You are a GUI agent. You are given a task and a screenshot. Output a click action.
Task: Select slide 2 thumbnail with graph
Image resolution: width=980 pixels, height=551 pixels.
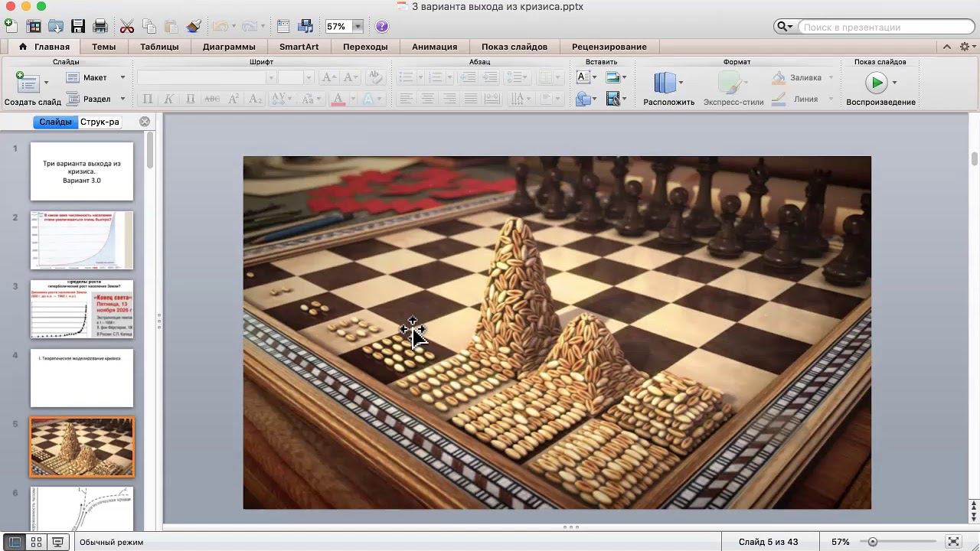[x=82, y=240]
